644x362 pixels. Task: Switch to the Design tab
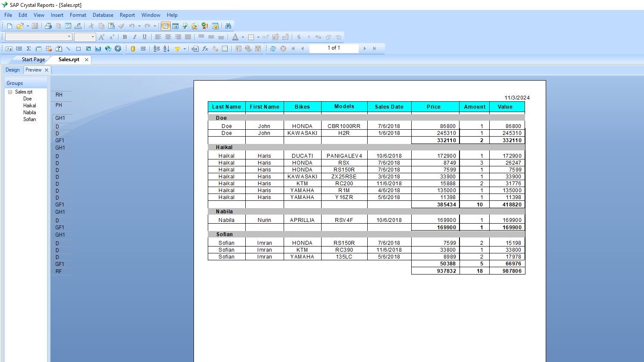point(13,70)
